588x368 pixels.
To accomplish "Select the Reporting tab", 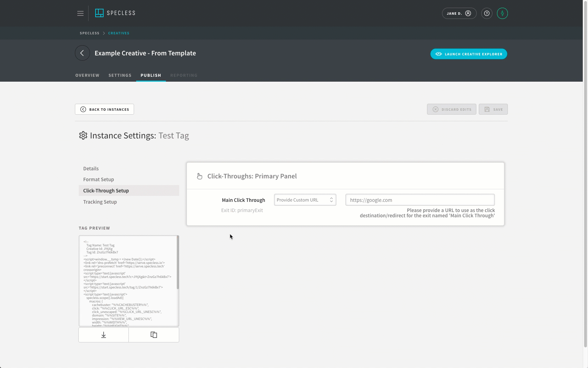I will tap(184, 75).
